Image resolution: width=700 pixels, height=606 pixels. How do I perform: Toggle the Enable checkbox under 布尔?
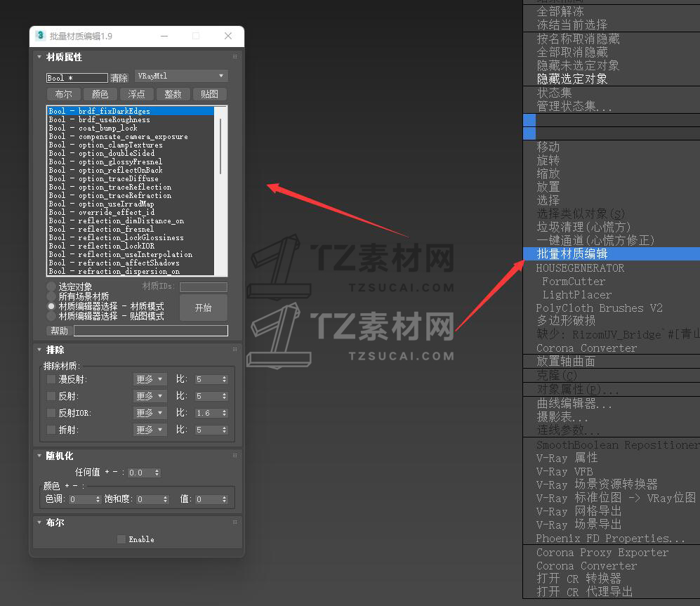pyautogui.click(x=121, y=539)
